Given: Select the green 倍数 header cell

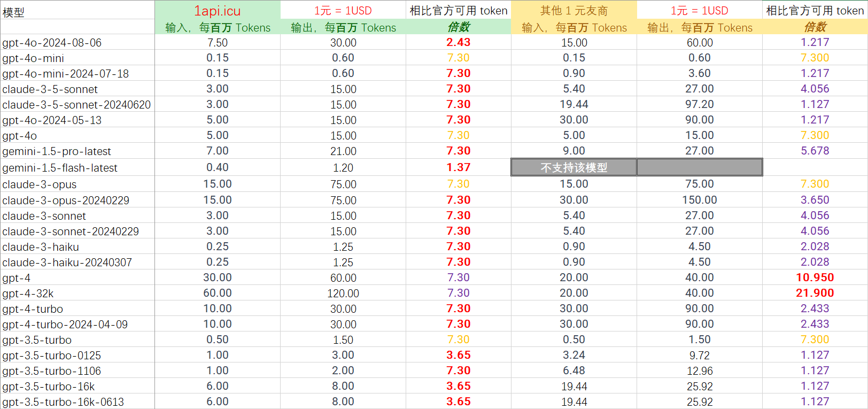Looking at the screenshot, I should pyautogui.click(x=459, y=27).
